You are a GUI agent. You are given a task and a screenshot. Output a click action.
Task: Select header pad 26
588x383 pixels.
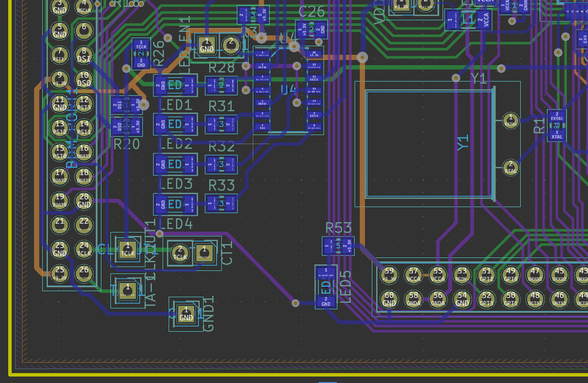(x=84, y=273)
